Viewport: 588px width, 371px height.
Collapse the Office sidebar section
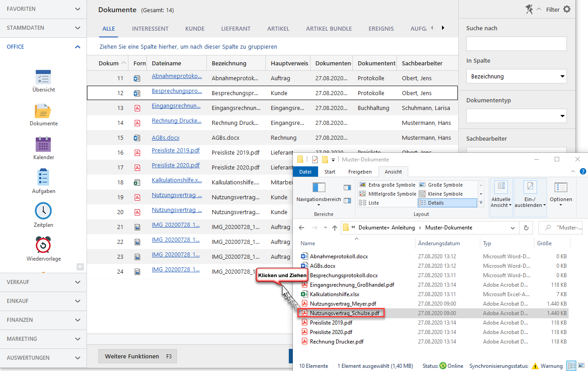point(43,47)
